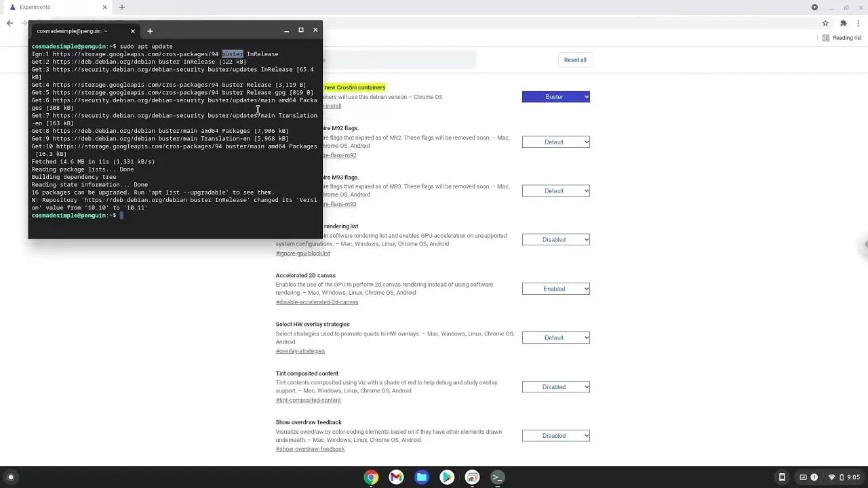
Task: Open a new Chrome tab
Action: [x=122, y=7]
